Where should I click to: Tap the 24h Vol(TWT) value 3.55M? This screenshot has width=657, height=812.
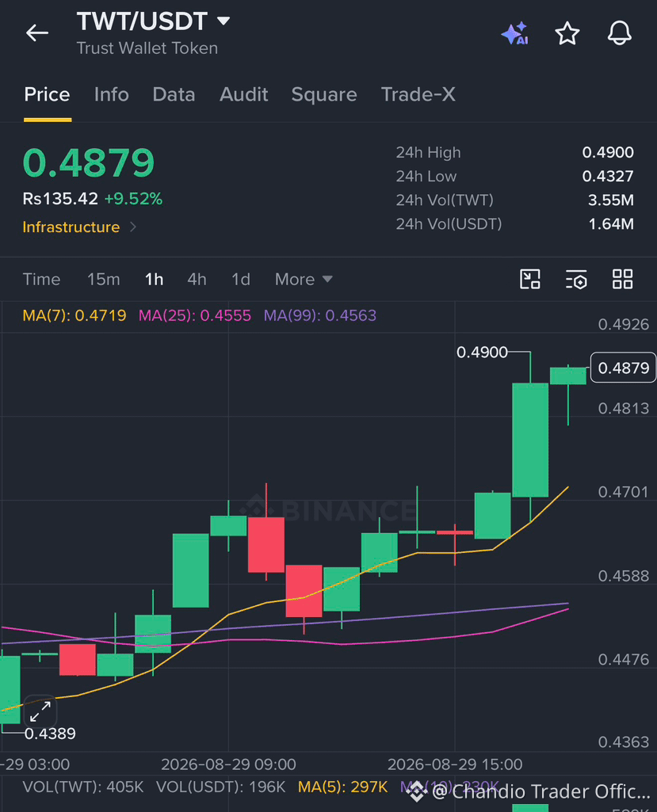(611, 200)
